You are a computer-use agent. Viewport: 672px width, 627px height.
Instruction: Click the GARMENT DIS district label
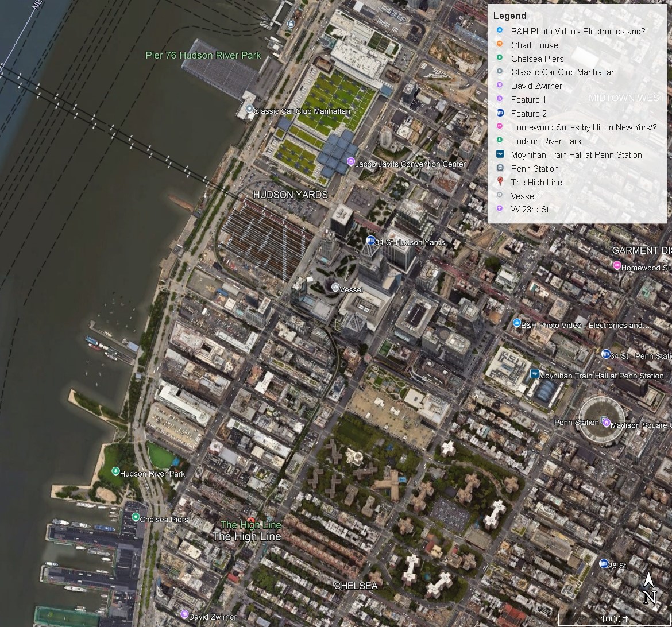pyautogui.click(x=642, y=250)
